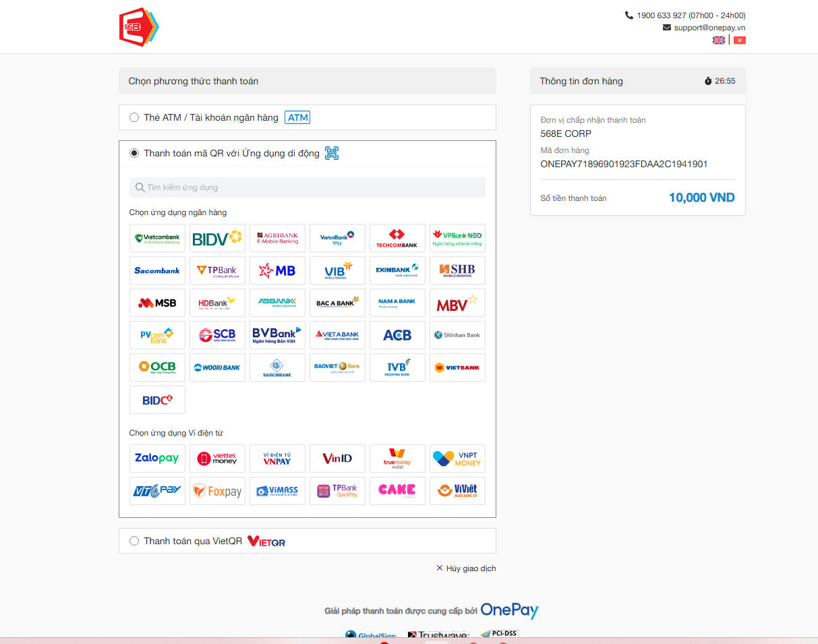Choose the HDBank tile
Viewport: 818px width, 644px height.
click(x=217, y=303)
